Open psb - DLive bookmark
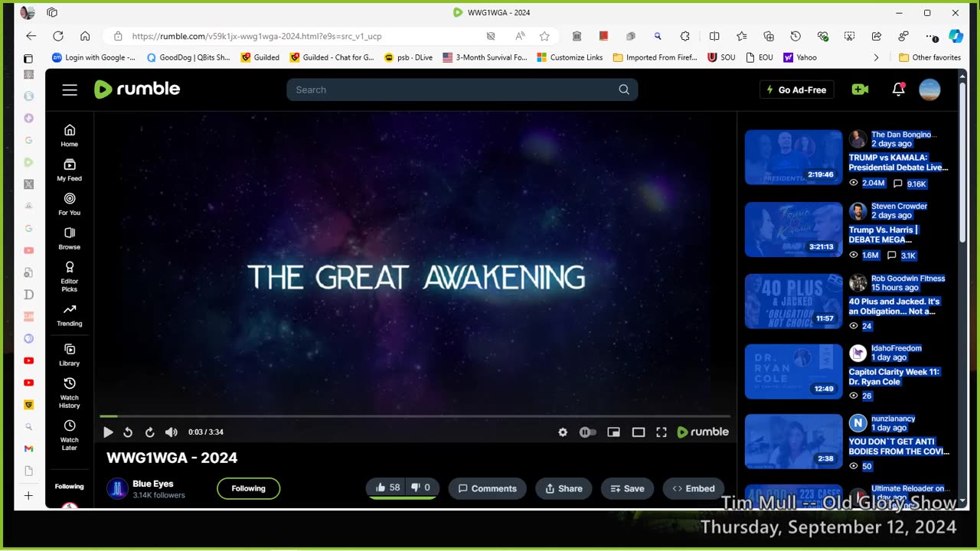This screenshot has width=980, height=551. point(408,57)
